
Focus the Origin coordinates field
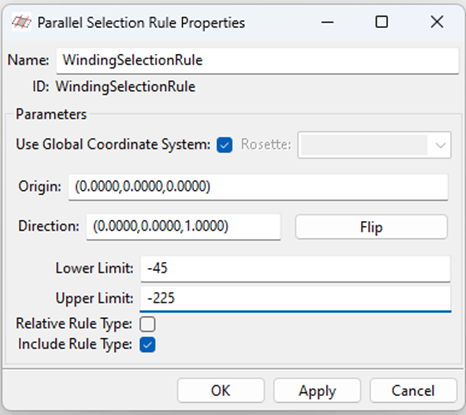(258, 187)
